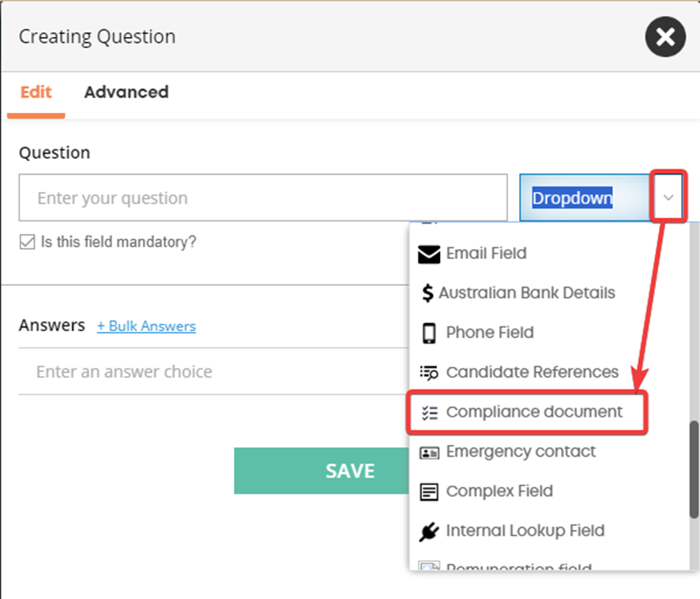
Task: Click the Email Field envelope icon
Action: tap(428, 254)
